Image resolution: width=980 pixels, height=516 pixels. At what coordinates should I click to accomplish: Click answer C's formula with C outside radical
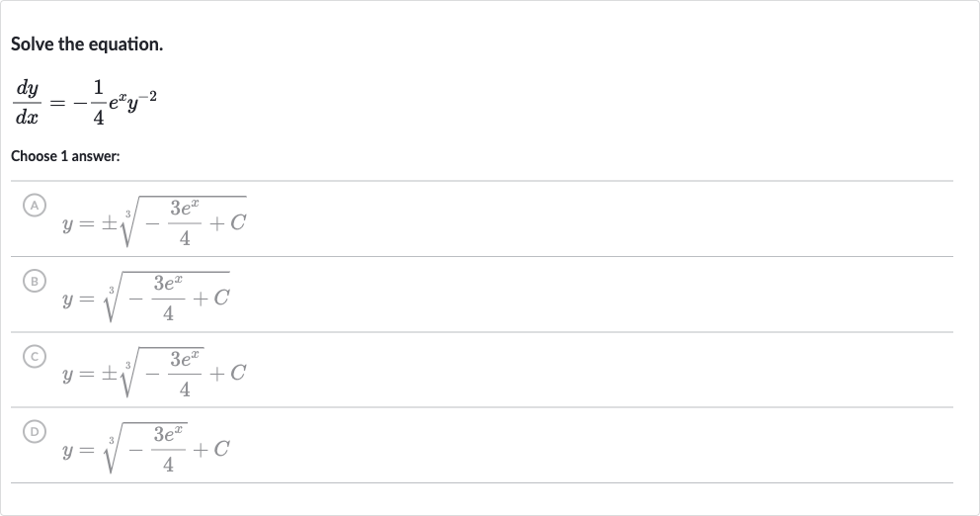click(x=154, y=373)
